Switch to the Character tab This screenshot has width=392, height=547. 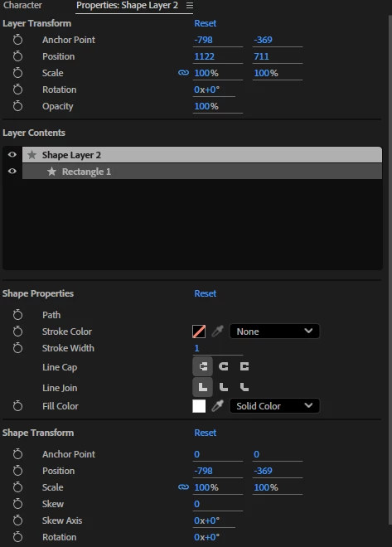pos(22,5)
